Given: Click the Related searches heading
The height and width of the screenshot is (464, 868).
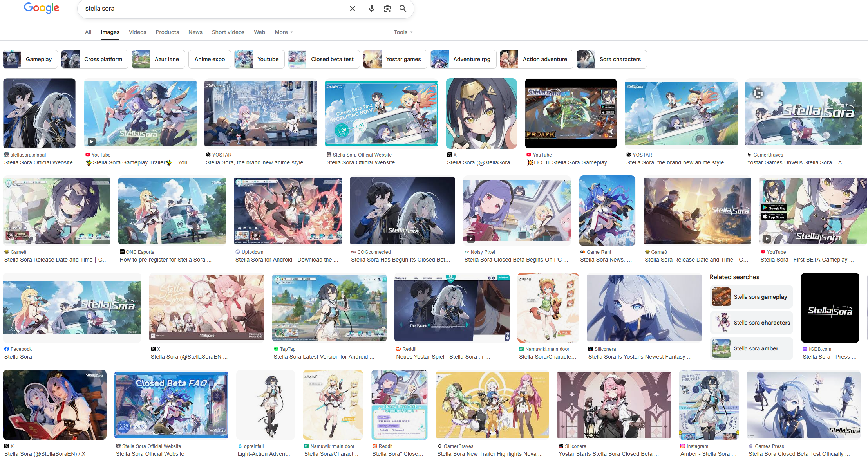Looking at the screenshot, I should click(x=734, y=277).
